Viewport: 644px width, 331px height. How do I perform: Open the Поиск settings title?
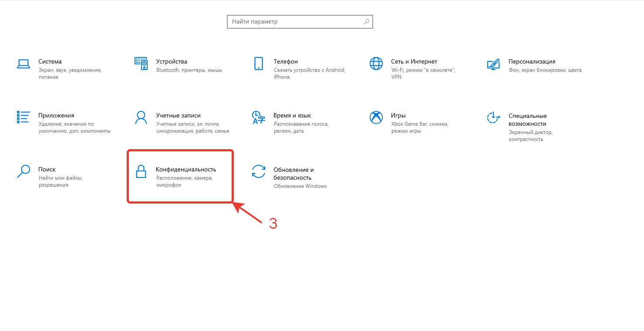(x=47, y=169)
